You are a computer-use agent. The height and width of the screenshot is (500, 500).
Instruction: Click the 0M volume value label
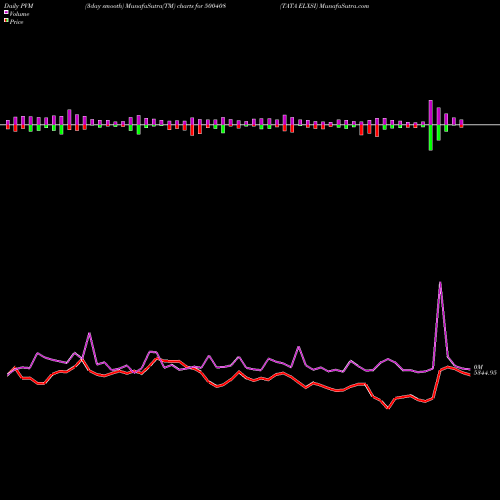pos(478,367)
